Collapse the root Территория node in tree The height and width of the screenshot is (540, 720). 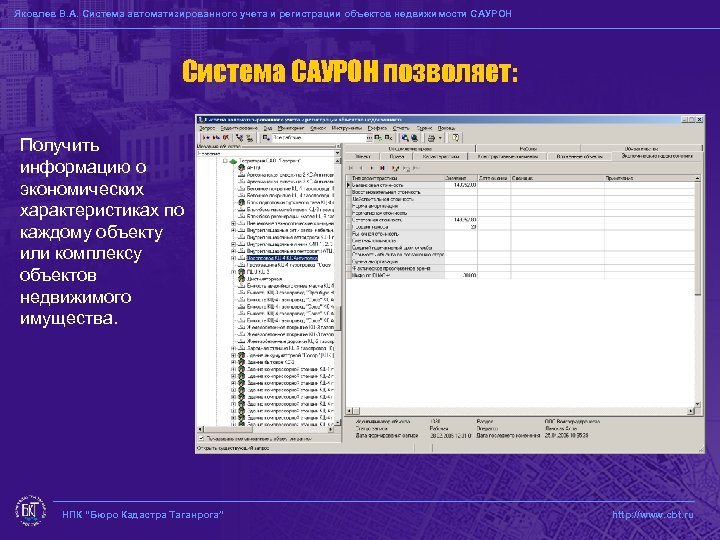[x=225, y=161]
